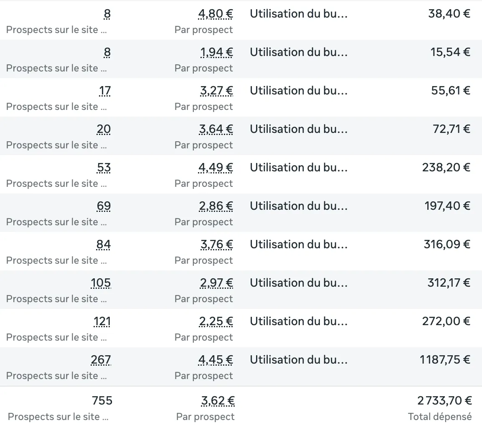The height and width of the screenshot is (448, 482).
Task: Click the 272,00 € amount spent cell
Action: (446, 321)
